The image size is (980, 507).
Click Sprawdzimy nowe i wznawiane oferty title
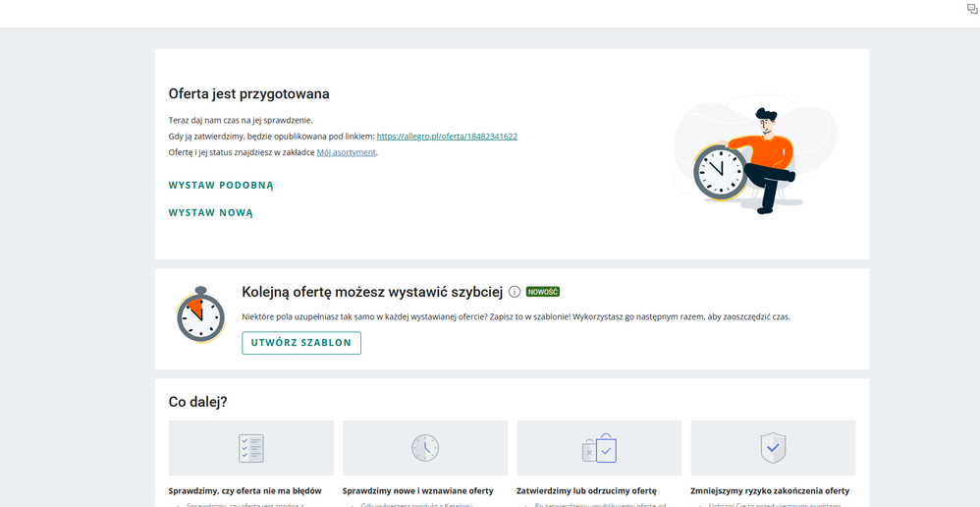tap(417, 490)
